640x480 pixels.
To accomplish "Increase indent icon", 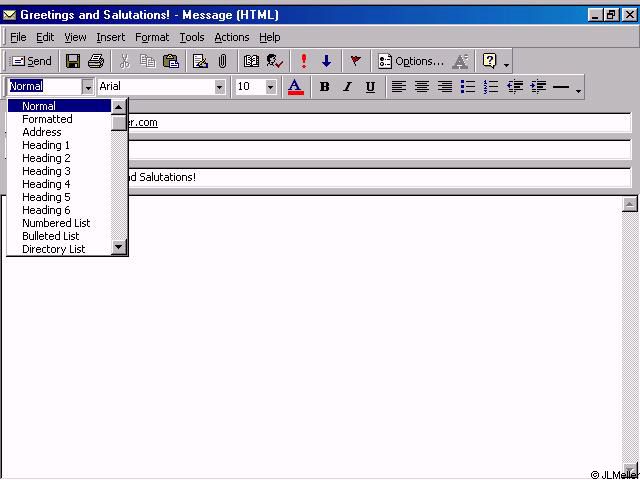I will tap(538, 87).
